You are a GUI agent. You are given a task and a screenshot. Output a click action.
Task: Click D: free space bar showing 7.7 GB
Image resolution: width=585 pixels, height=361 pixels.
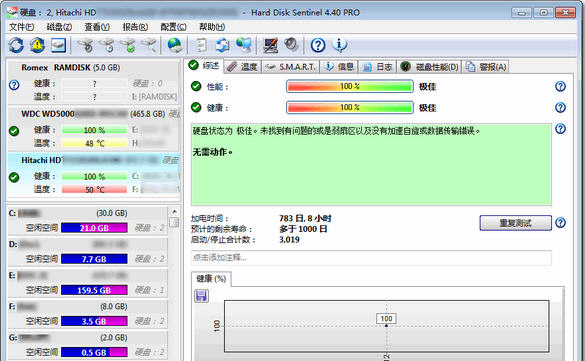[x=94, y=259]
